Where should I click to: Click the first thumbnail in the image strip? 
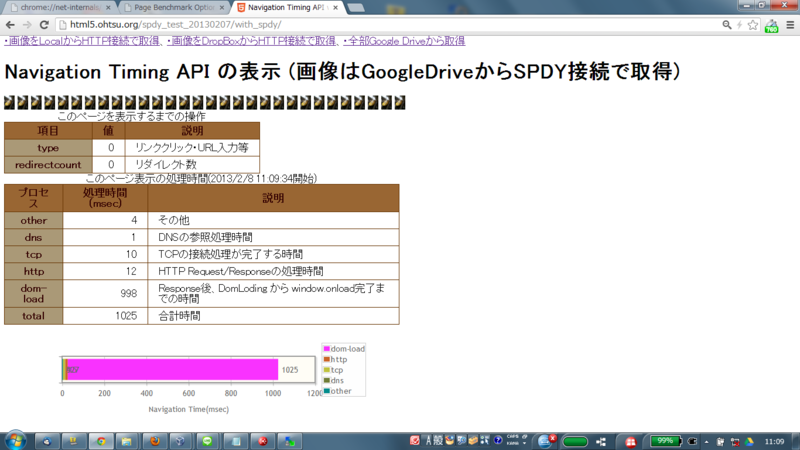(9, 103)
